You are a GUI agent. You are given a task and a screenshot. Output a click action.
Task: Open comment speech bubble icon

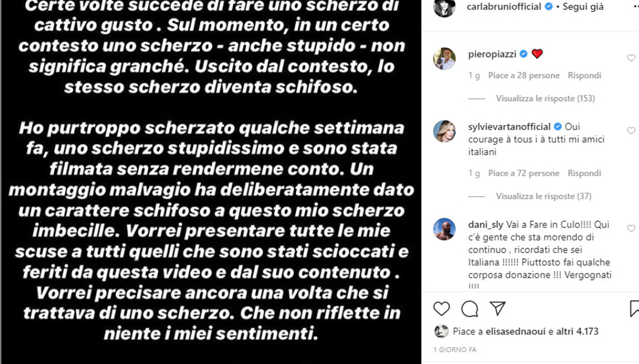469,309
